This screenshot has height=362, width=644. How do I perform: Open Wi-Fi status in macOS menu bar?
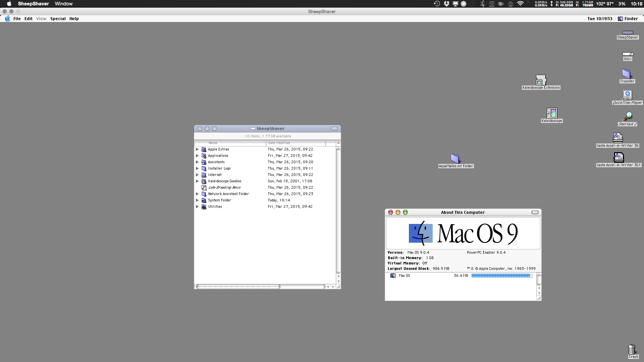pyautogui.click(x=520, y=4)
